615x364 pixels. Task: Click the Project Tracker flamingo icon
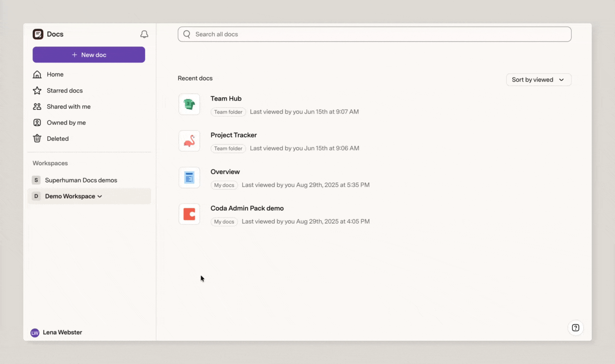tap(189, 141)
